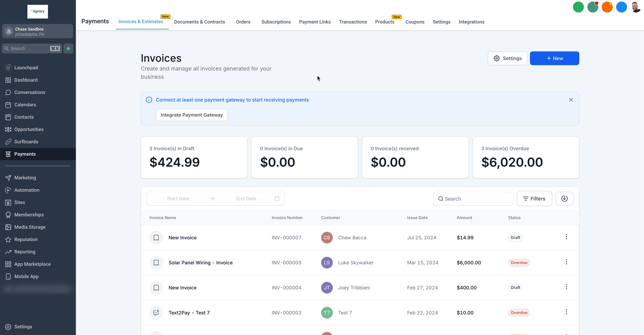The width and height of the screenshot is (644, 335).
Task: Click Integrate Payment Gateway button
Action: coord(192,115)
